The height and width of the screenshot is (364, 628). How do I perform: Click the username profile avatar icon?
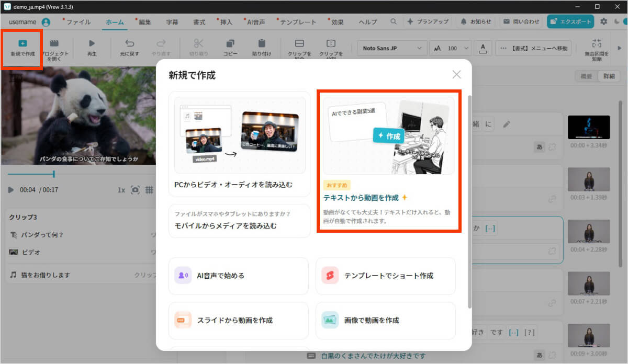coord(46,22)
